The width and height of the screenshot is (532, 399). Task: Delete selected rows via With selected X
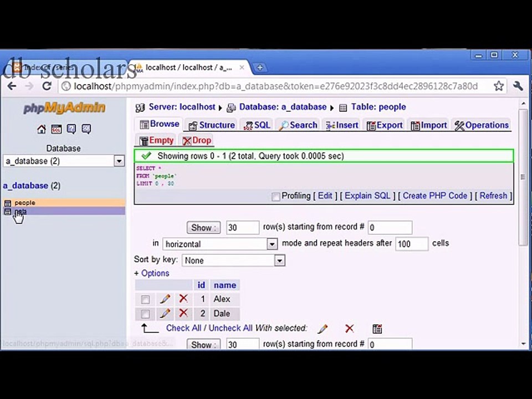[x=349, y=329]
